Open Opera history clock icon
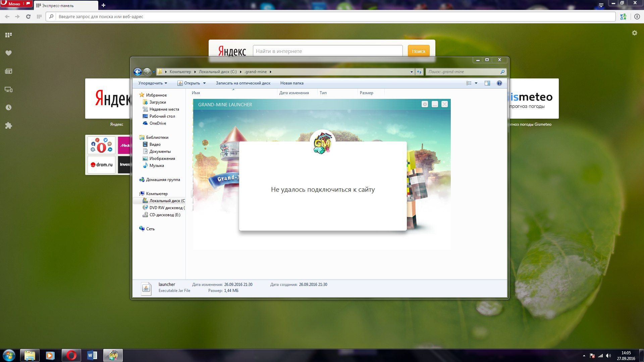The width and height of the screenshot is (644, 362). 8,108
